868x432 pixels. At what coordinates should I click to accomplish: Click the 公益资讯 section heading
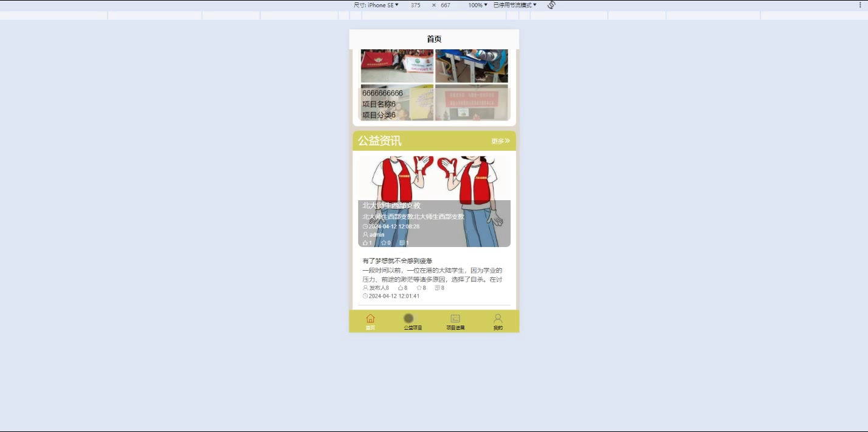click(379, 141)
